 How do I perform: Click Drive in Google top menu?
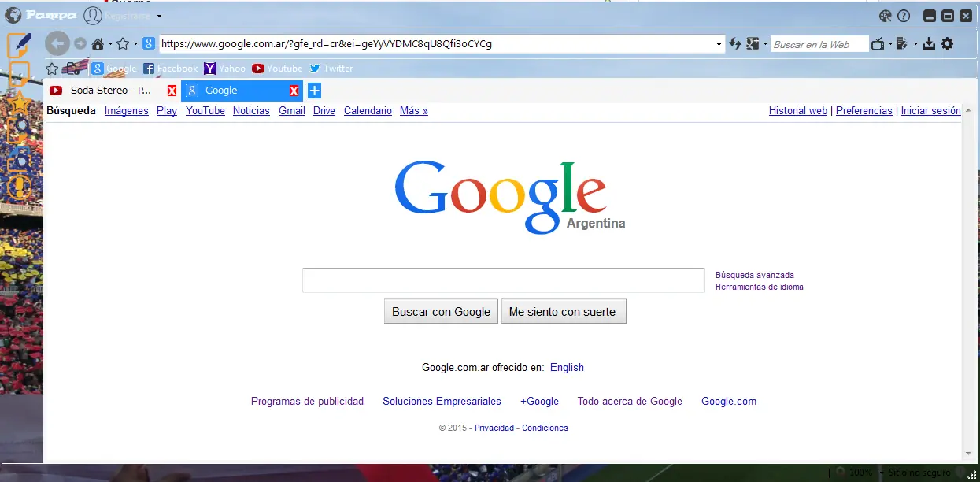tap(324, 111)
